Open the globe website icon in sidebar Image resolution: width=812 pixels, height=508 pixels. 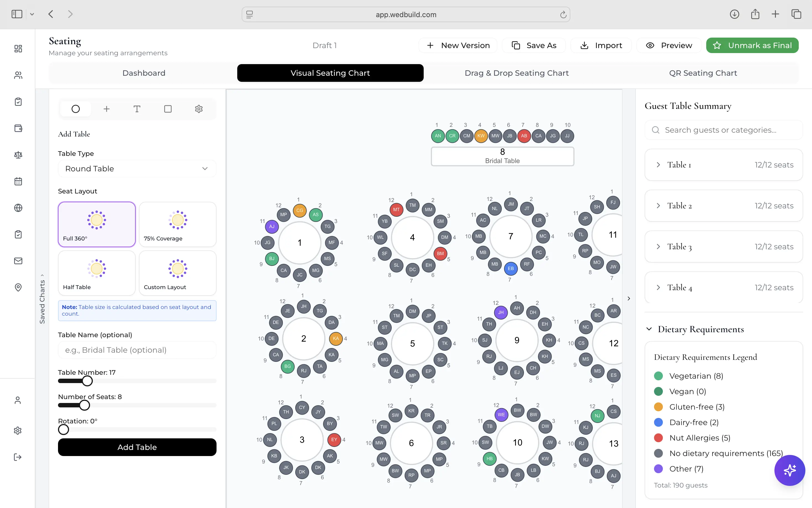point(18,208)
